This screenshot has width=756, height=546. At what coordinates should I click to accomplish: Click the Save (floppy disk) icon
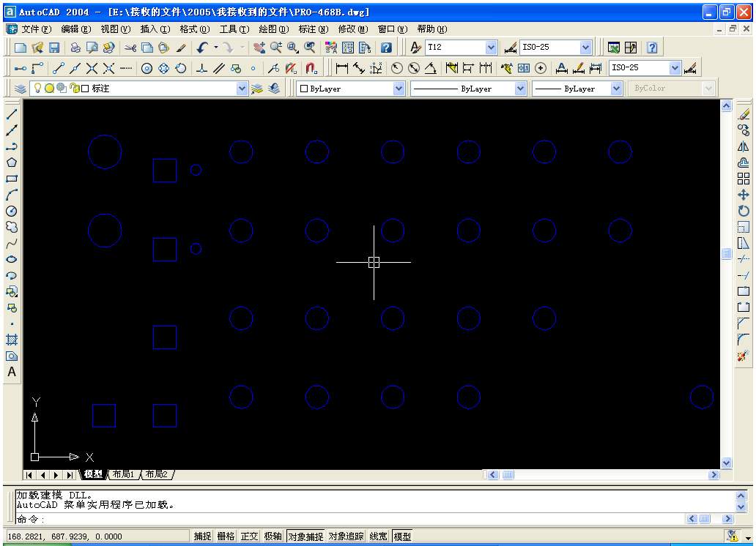pyautogui.click(x=54, y=48)
